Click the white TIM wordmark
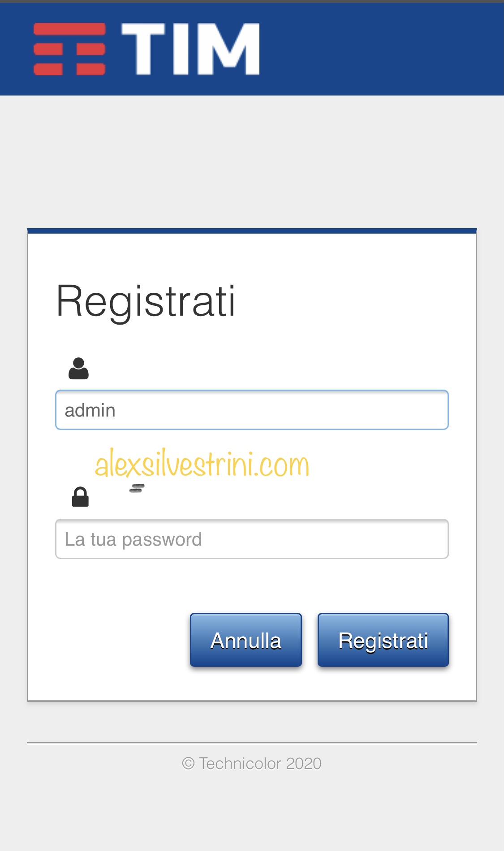 click(190, 49)
